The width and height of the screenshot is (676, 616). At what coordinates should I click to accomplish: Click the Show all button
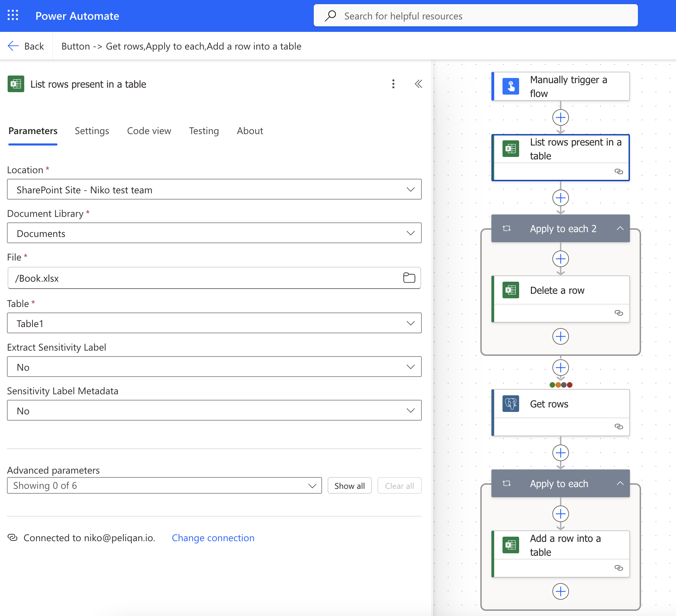point(349,486)
